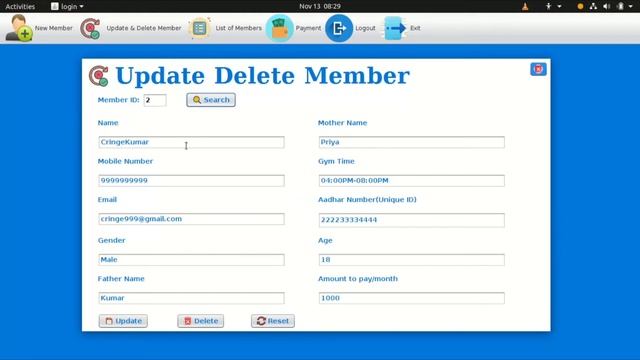
Task: Click the orange notification dot indicator
Action: [x=580, y=6]
